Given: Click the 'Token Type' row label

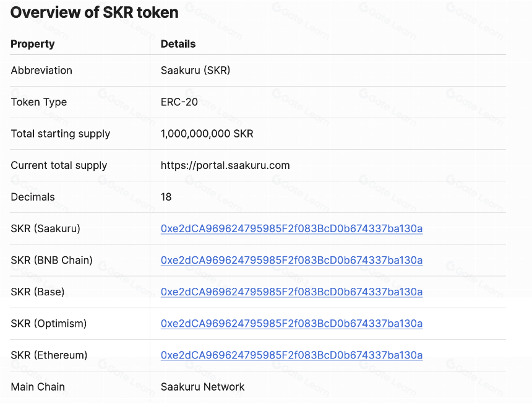Looking at the screenshot, I should click(39, 102).
